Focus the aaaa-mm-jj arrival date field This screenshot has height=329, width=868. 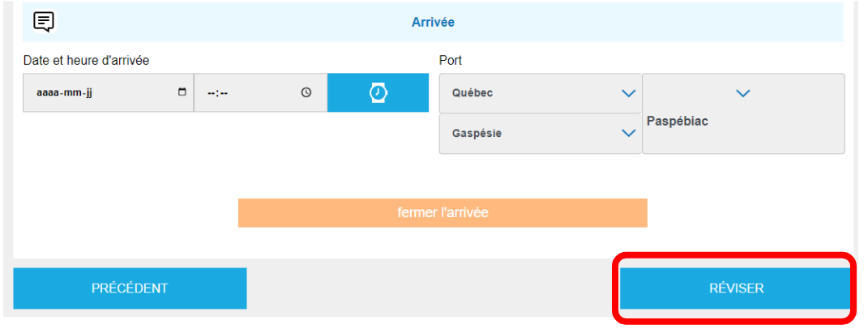click(97, 92)
